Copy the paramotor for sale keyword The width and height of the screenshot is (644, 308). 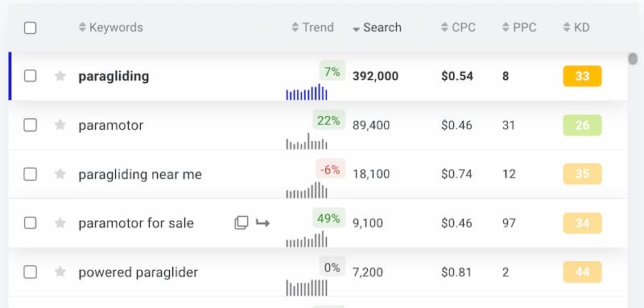(x=241, y=223)
